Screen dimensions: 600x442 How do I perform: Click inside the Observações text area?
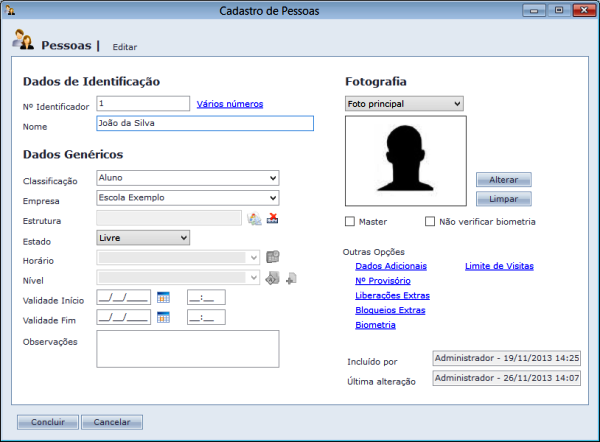pos(187,350)
